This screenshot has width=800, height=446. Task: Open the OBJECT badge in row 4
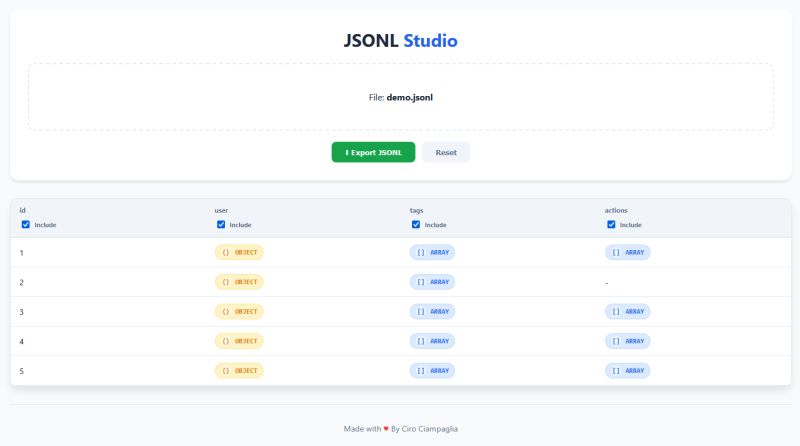coord(239,341)
